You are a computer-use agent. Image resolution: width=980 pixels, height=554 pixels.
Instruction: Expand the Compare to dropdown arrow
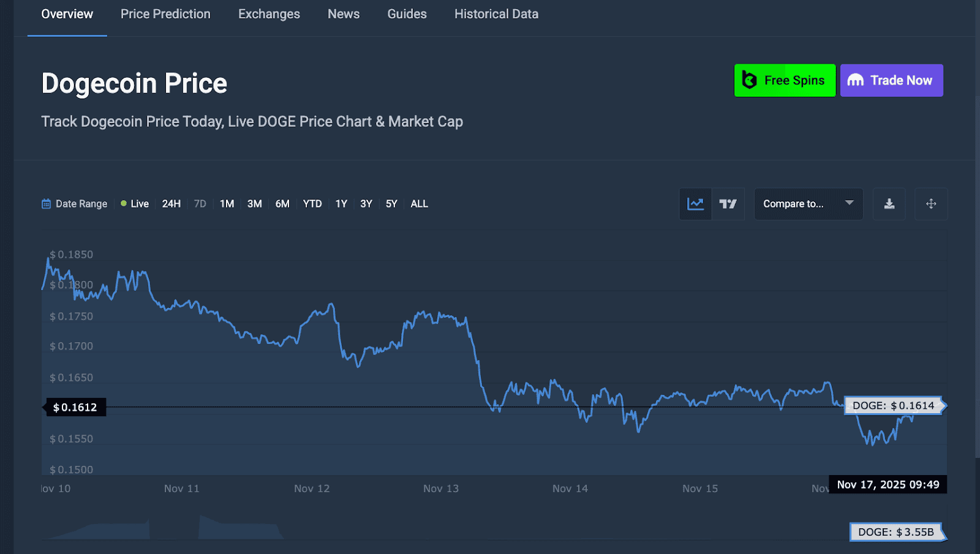click(x=849, y=203)
